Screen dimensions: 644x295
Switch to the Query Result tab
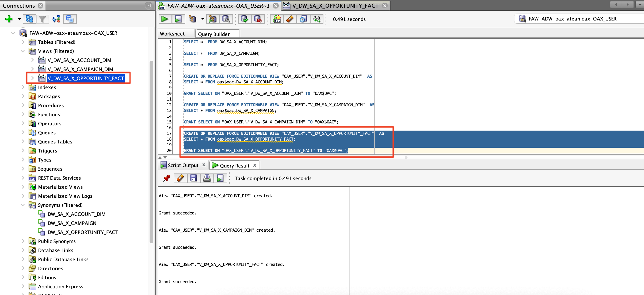tap(235, 165)
